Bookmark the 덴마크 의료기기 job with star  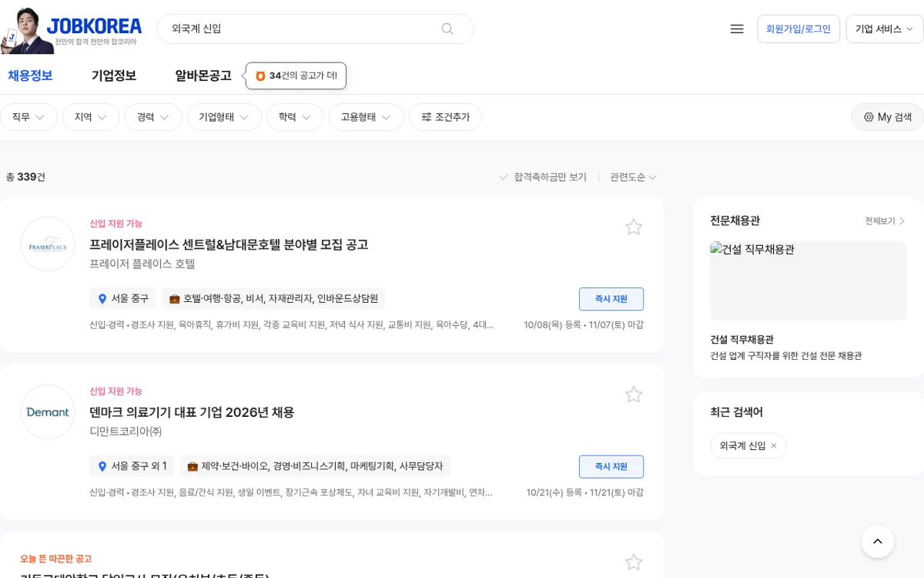pos(634,395)
